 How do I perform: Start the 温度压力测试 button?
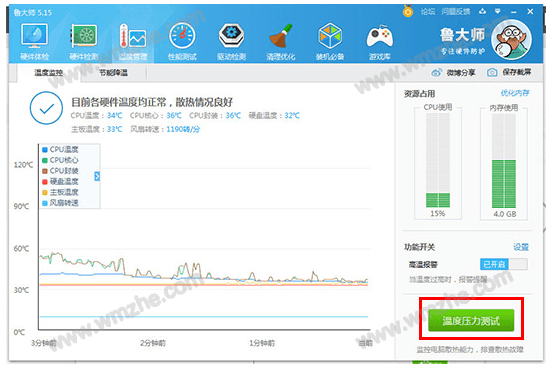pyautogui.click(x=471, y=320)
